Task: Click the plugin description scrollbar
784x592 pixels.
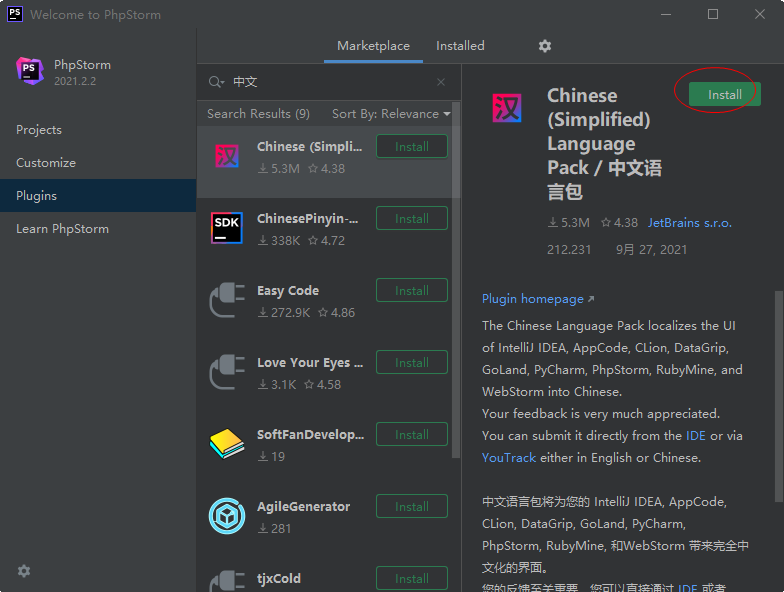Action: [778, 396]
